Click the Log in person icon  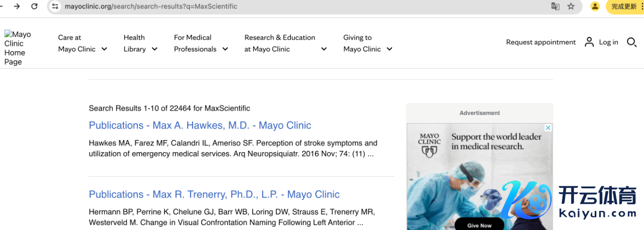click(x=589, y=42)
